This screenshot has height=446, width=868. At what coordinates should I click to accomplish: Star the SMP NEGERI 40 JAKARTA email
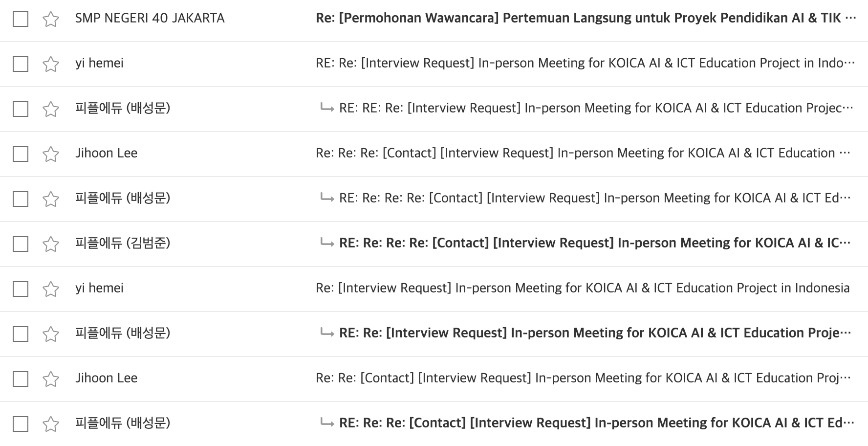click(x=51, y=19)
